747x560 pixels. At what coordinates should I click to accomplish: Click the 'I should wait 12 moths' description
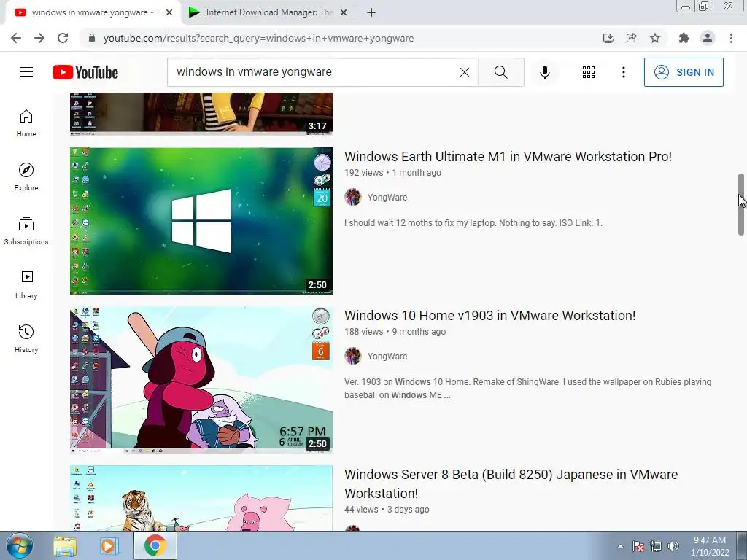coord(473,223)
